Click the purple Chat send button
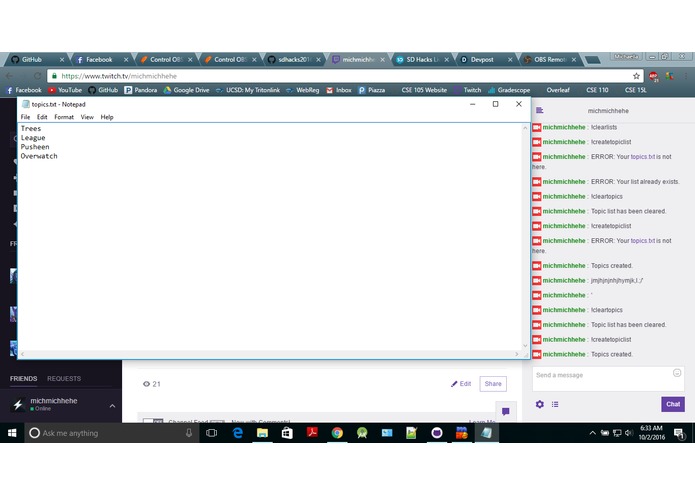Screen dimensions: 695x494 pos(673,404)
